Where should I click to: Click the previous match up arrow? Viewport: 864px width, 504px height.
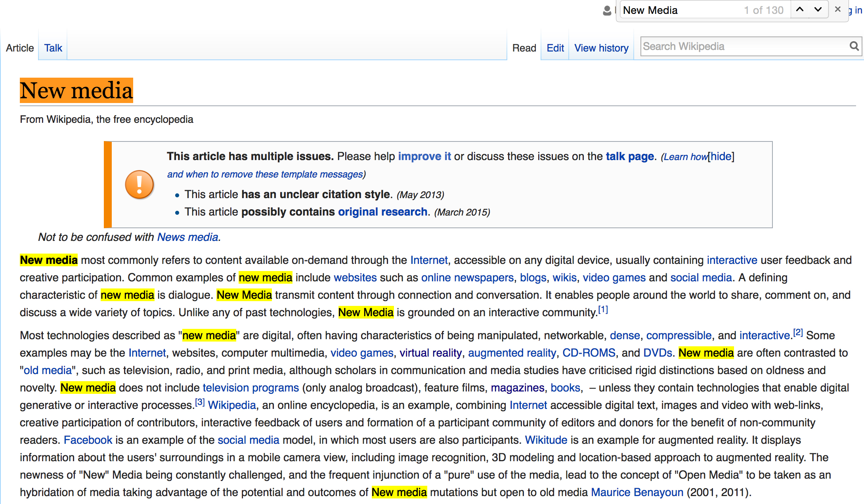[800, 10]
